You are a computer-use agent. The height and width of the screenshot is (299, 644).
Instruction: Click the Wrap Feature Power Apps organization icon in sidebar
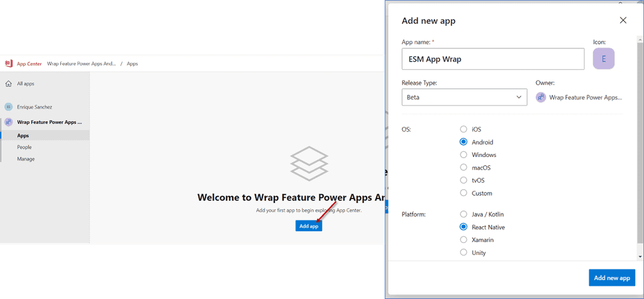[8, 122]
